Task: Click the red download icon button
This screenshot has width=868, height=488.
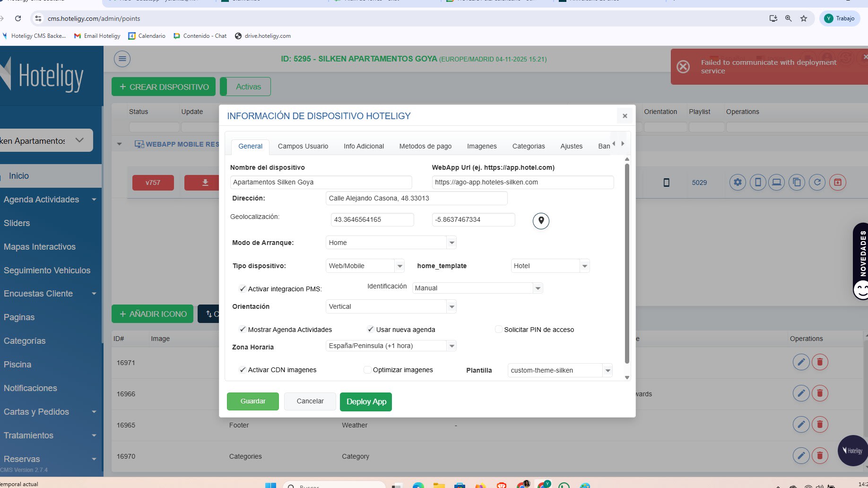Action: [x=205, y=183]
